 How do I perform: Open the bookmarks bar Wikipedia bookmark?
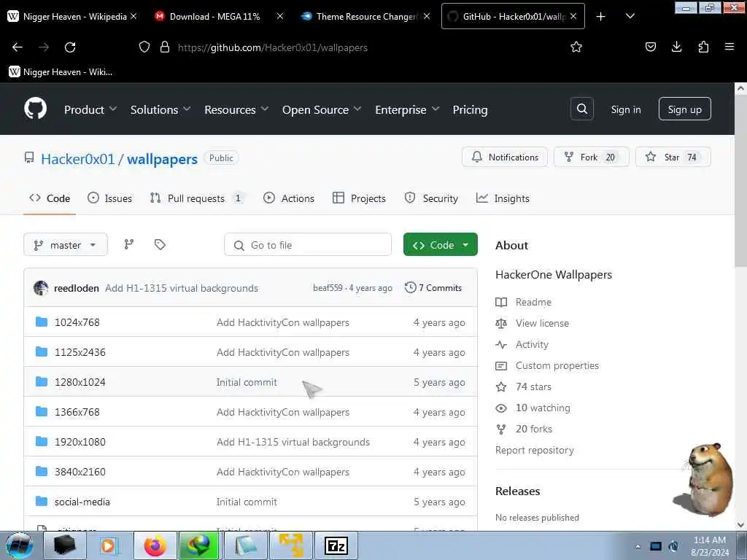[x=61, y=72]
